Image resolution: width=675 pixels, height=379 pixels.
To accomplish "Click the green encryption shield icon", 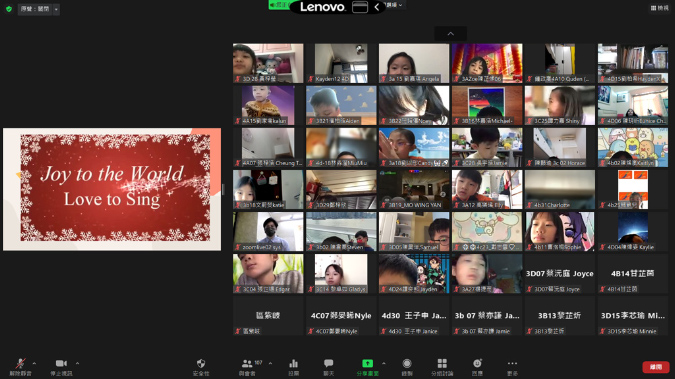I will click(9, 9).
